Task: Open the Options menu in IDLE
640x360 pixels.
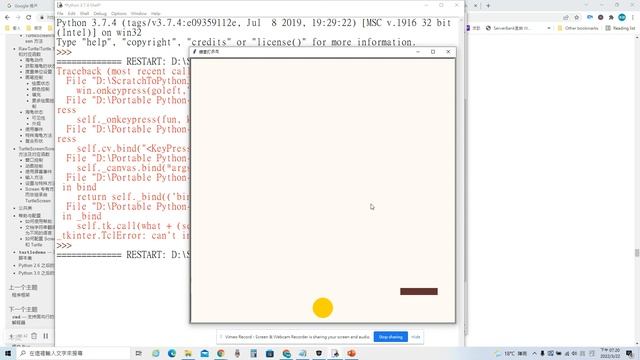Action: click(x=119, y=13)
